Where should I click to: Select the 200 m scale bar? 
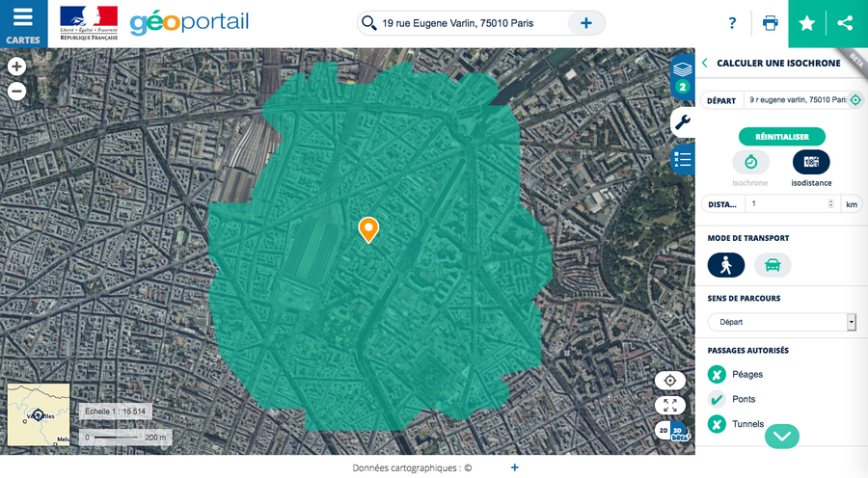[125, 438]
